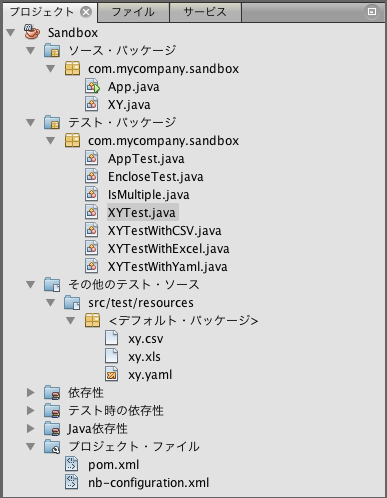387x498 pixels.
Task: Click the panel maximize button at top right
Action: click(372, 12)
